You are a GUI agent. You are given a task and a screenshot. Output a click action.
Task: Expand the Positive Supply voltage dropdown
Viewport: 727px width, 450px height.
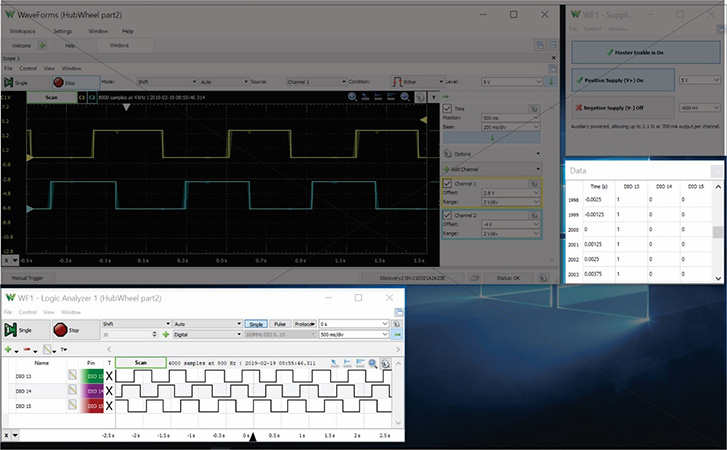698,80
